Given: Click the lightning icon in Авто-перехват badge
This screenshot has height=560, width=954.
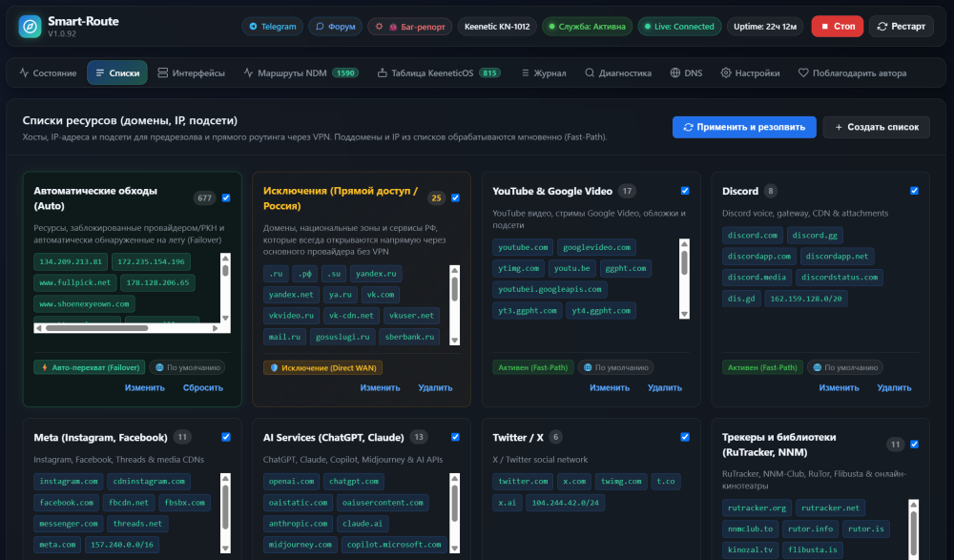Looking at the screenshot, I should 45,367.
